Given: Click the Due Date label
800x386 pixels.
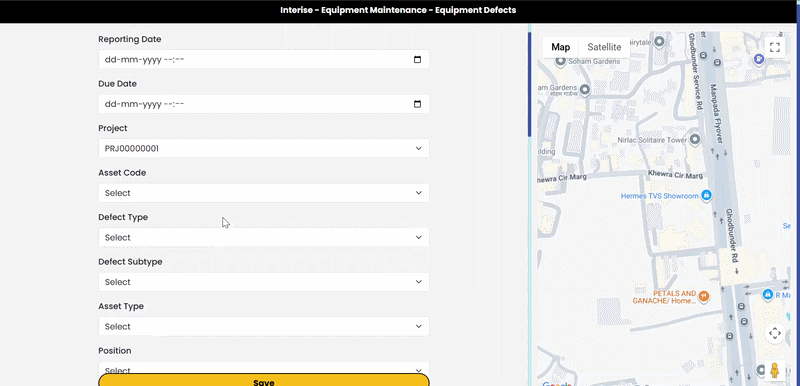Looking at the screenshot, I should [117, 84].
